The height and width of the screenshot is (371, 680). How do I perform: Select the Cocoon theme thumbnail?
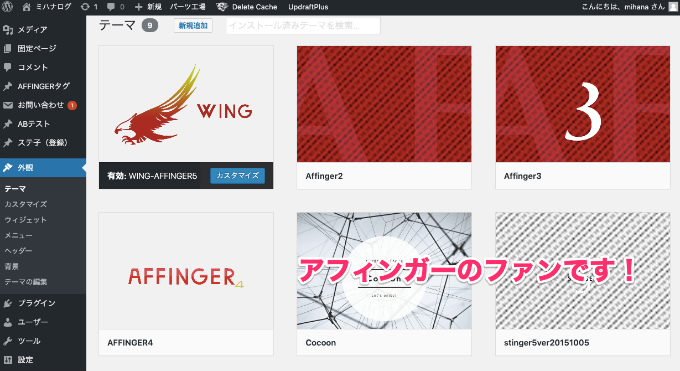pos(384,271)
